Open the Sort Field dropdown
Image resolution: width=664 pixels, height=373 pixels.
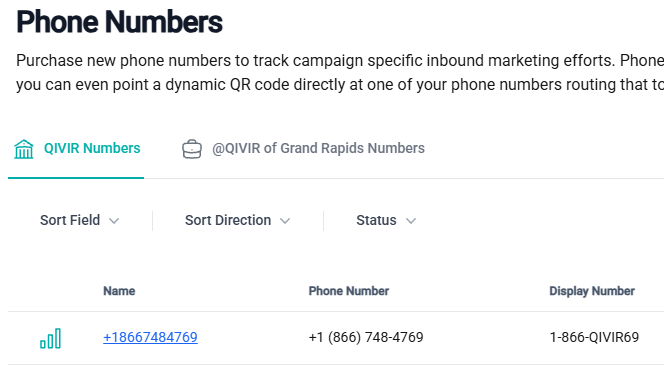(80, 221)
